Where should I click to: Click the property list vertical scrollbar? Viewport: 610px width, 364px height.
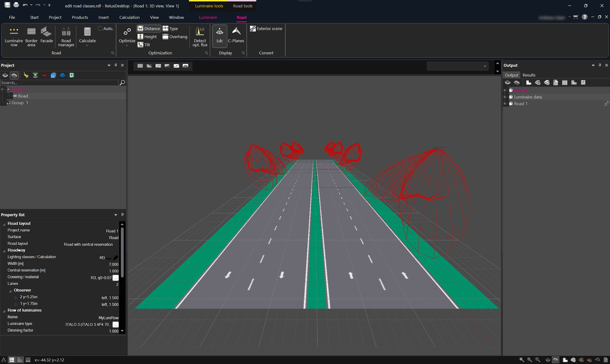[x=122, y=253]
